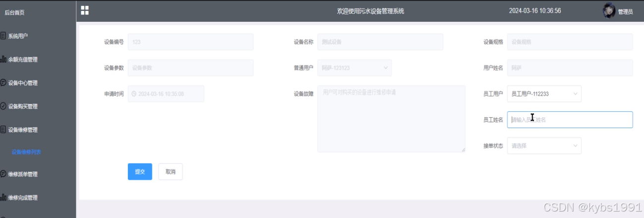The height and width of the screenshot is (218, 644).
Task: Click the header title 欢迎使用污水设备管理系统
Action: (x=370, y=11)
